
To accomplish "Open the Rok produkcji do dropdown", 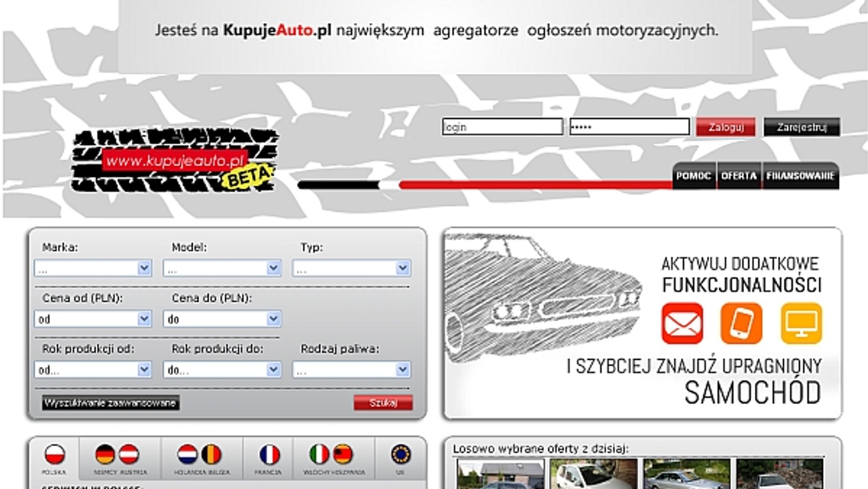I will [222, 370].
